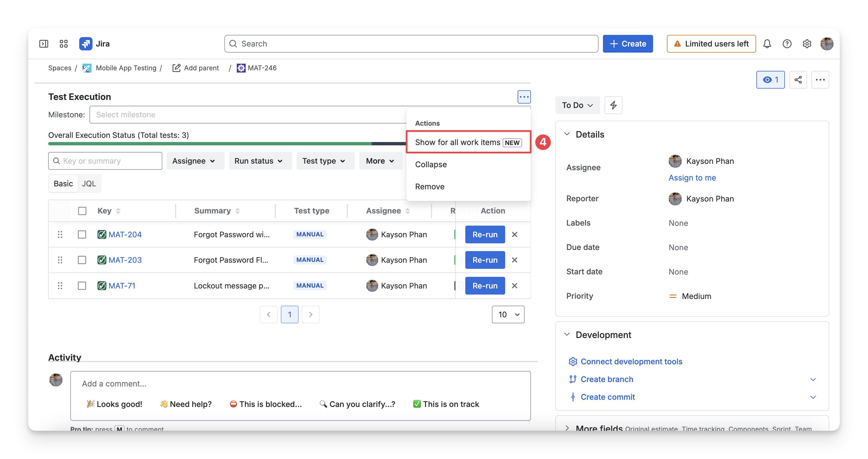
Task: Click the share icon button
Action: [x=798, y=80]
